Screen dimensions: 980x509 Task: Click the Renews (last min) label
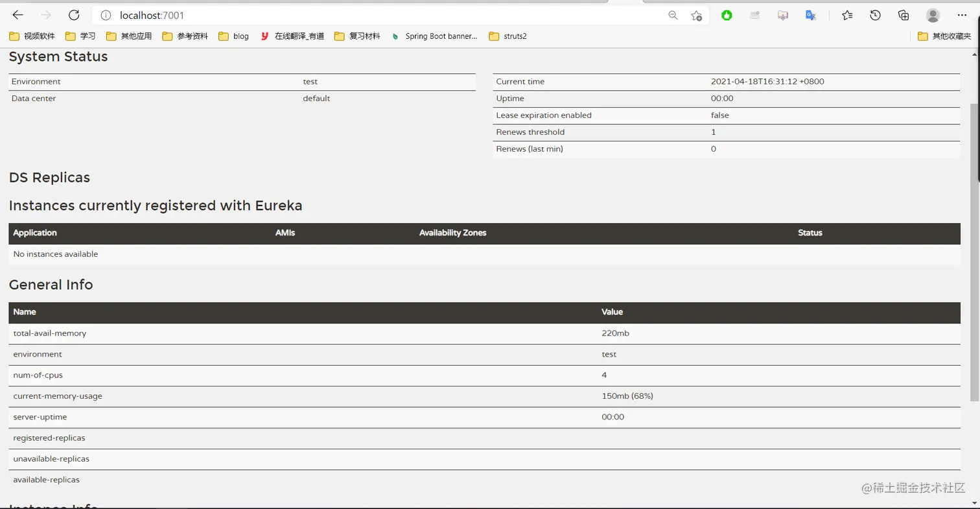(530, 149)
